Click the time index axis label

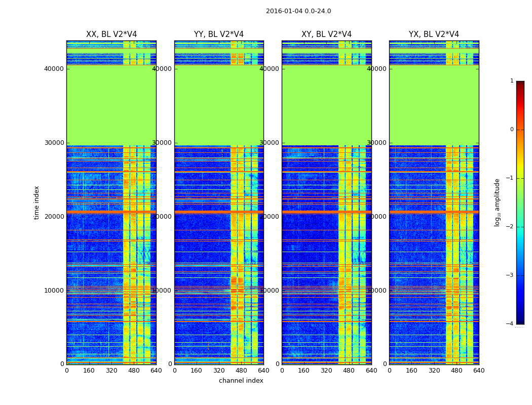36,202
